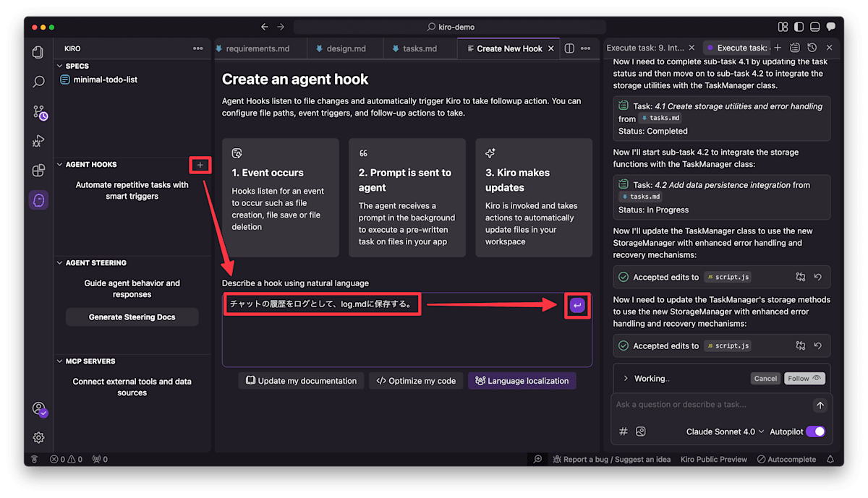Click Kiro Public Preview in status bar
Viewport: 868px width, 498px height.
pyautogui.click(x=714, y=460)
